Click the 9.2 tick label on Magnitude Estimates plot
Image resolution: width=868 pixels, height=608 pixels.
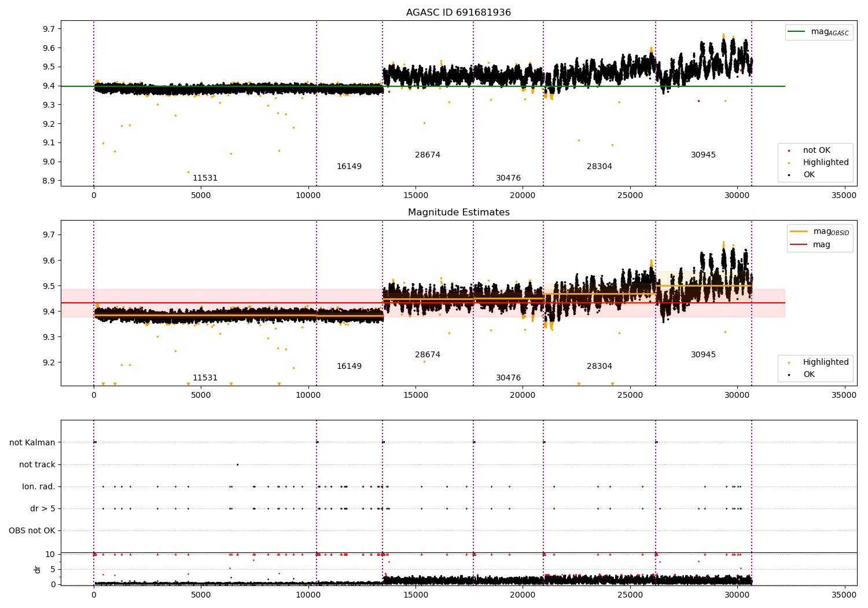click(48, 363)
